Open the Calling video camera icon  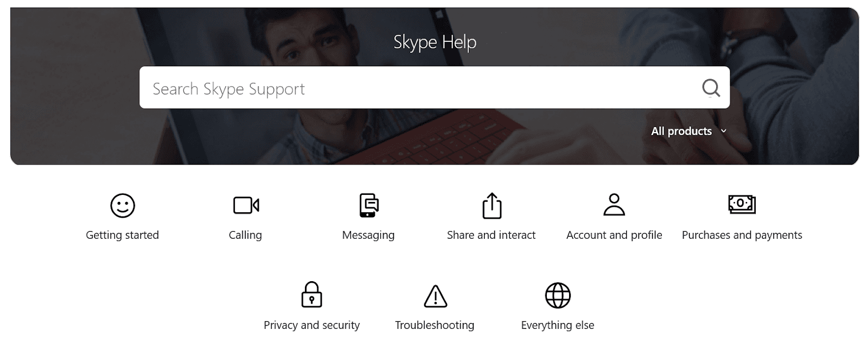click(x=246, y=206)
